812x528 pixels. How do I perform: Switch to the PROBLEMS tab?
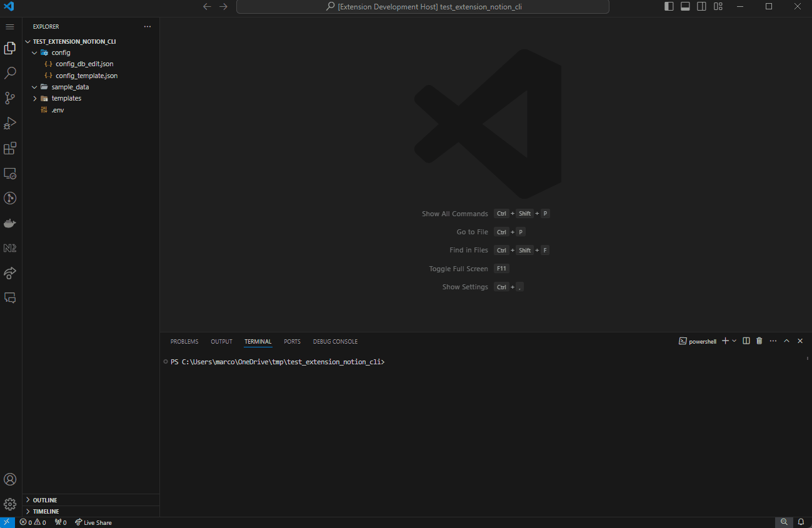point(184,342)
